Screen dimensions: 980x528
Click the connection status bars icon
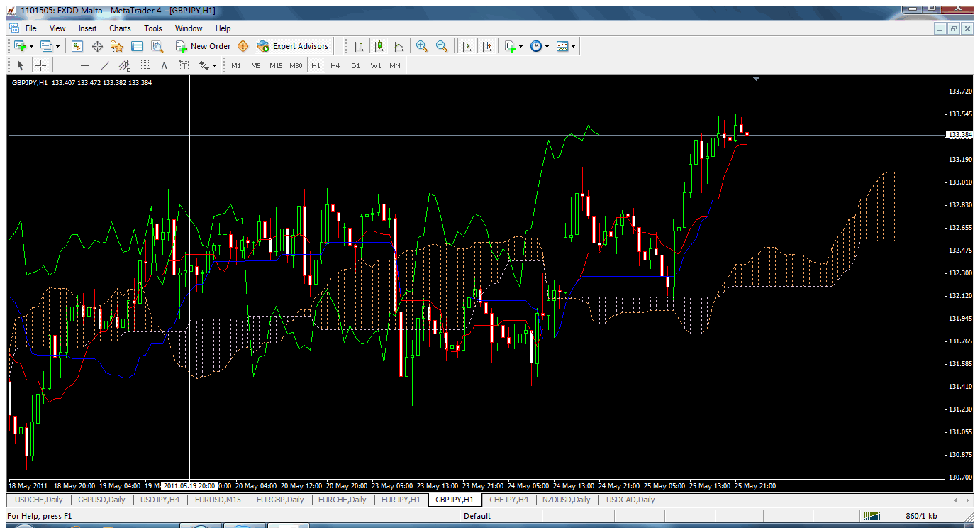click(x=872, y=516)
